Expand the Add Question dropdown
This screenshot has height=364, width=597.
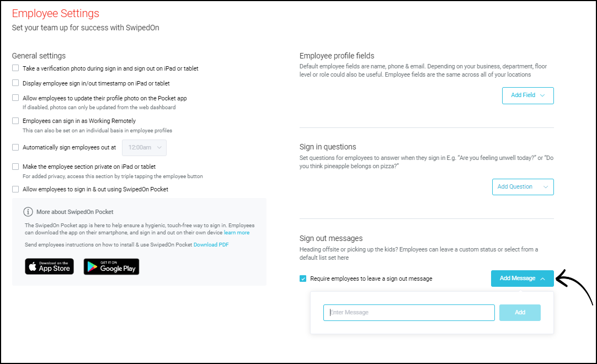(x=523, y=187)
